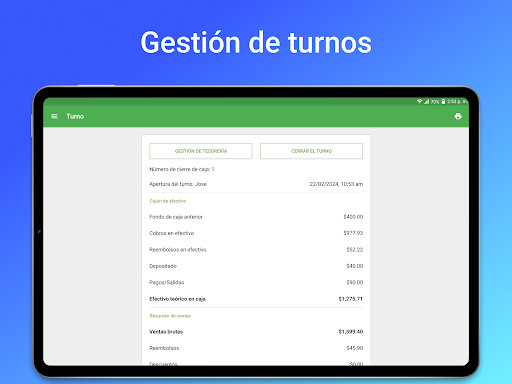Click the Cajón de efectivo section heading
512x384 pixels.
tap(168, 201)
